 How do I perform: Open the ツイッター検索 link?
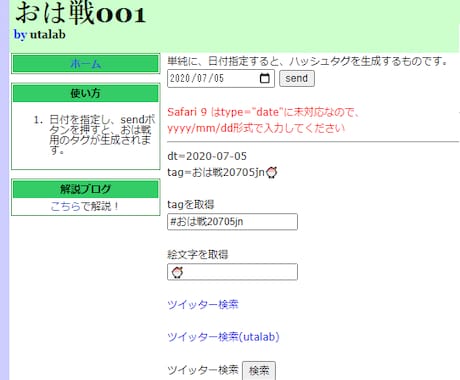tap(203, 305)
